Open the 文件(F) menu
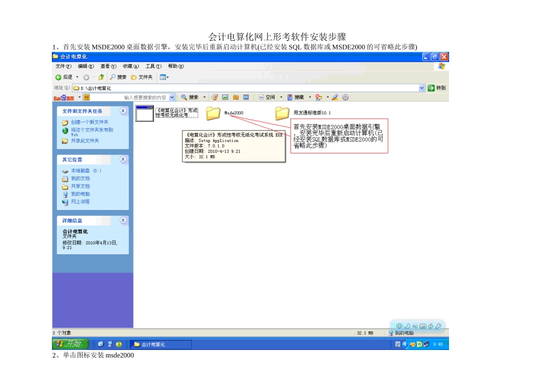Screen dimensions: 554x392 coord(63,66)
